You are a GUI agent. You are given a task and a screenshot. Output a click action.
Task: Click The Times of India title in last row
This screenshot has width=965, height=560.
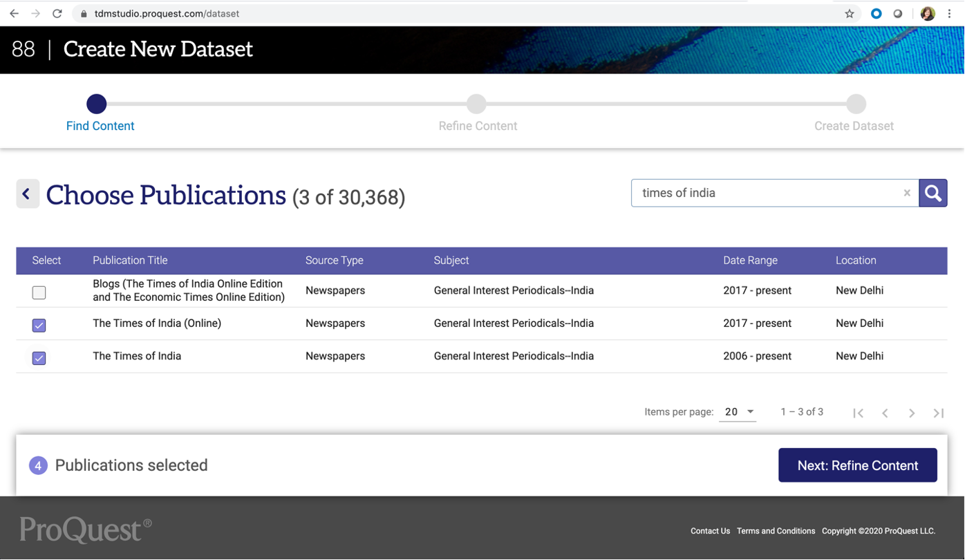click(x=137, y=356)
